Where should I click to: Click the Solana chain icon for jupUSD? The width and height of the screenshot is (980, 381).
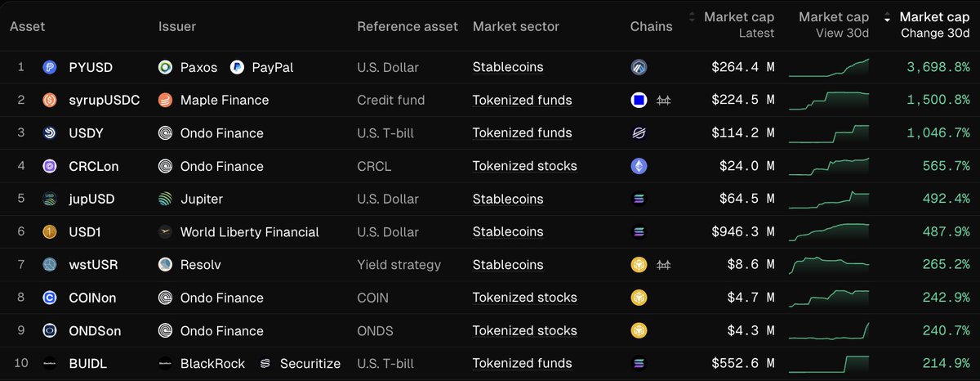click(x=639, y=199)
